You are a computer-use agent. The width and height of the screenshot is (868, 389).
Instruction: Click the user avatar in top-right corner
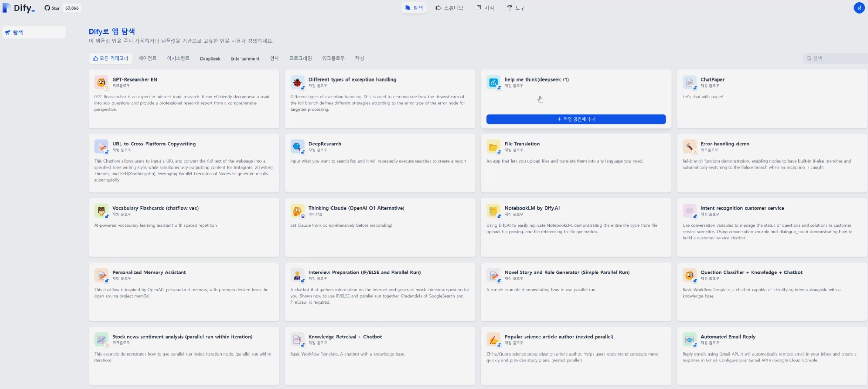[x=859, y=8]
